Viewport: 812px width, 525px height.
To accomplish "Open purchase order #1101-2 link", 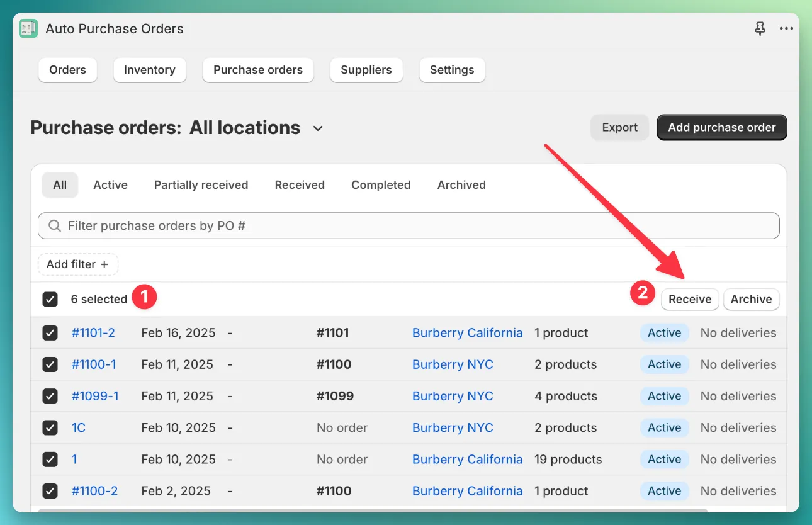I will tap(93, 333).
